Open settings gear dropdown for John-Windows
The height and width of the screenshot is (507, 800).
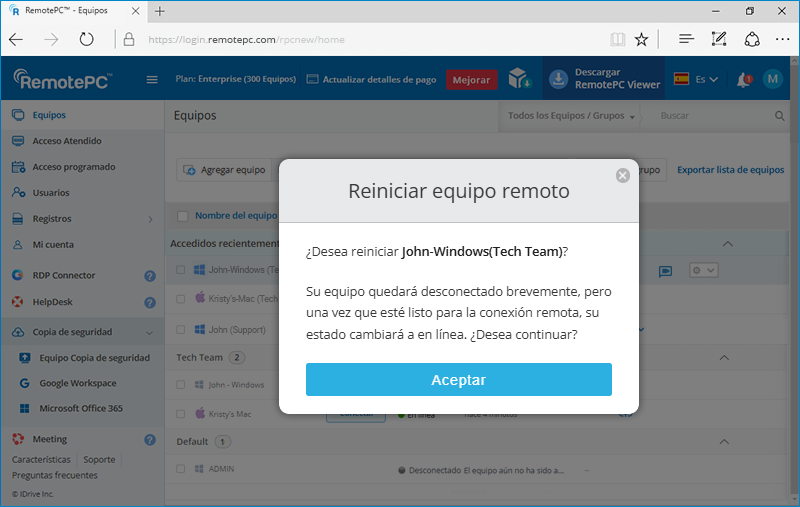point(704,270)
